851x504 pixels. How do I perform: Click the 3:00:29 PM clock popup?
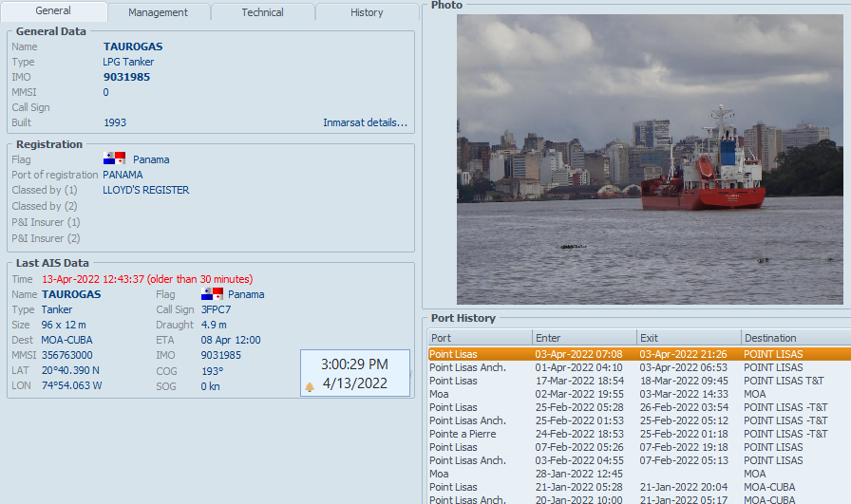(x=355, y=373)
